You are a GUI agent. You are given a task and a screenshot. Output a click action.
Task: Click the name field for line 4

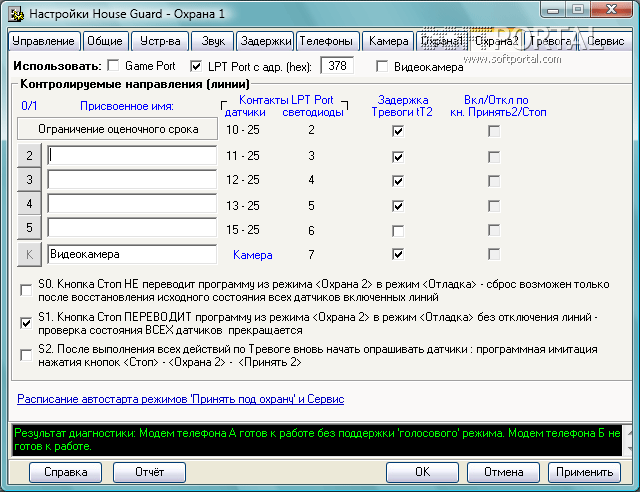[x=132, y=203]
